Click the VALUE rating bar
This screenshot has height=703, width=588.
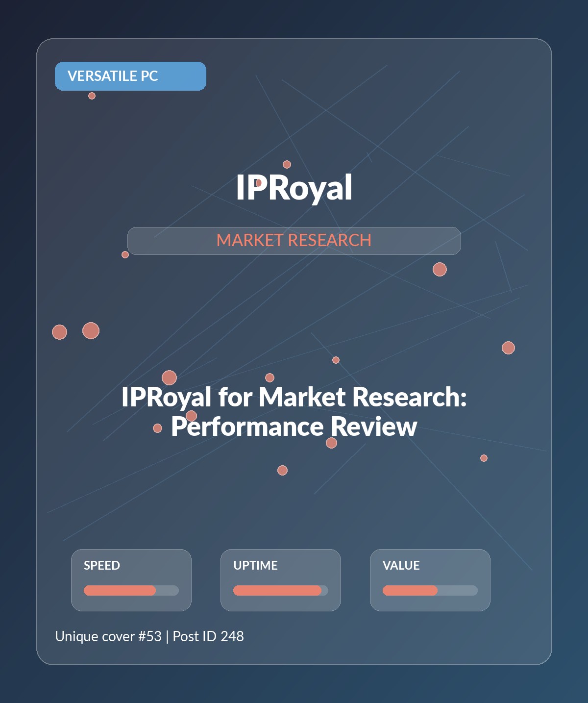430,590
